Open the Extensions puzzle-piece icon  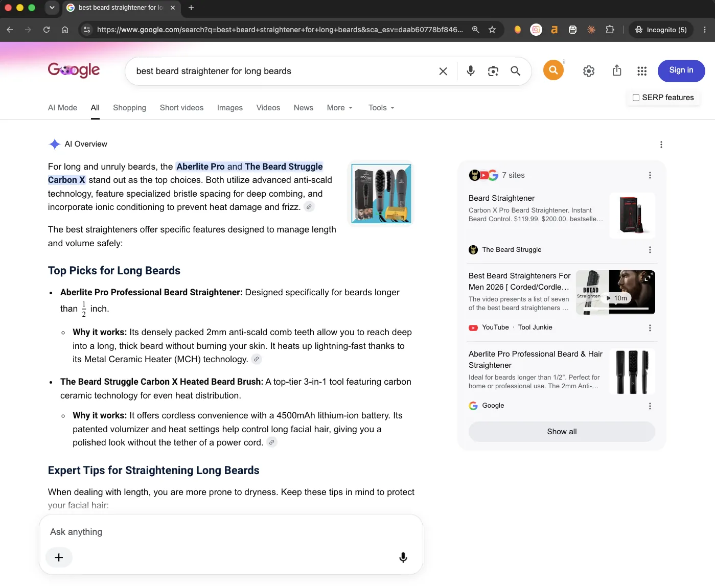tap(610, 30)
